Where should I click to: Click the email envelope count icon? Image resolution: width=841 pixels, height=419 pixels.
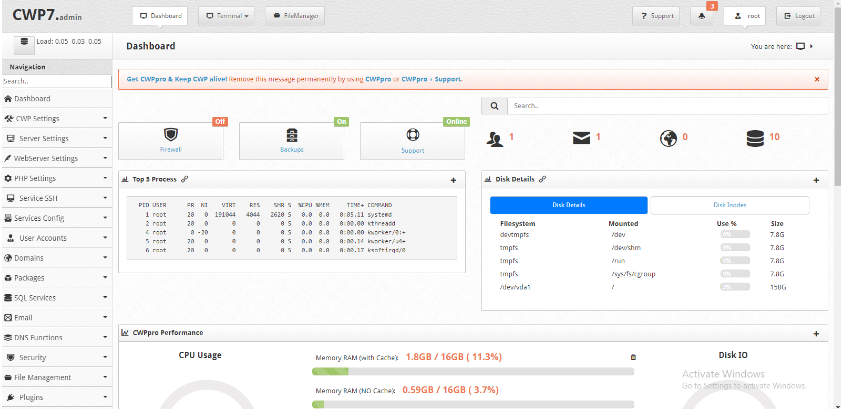[581, 138]
